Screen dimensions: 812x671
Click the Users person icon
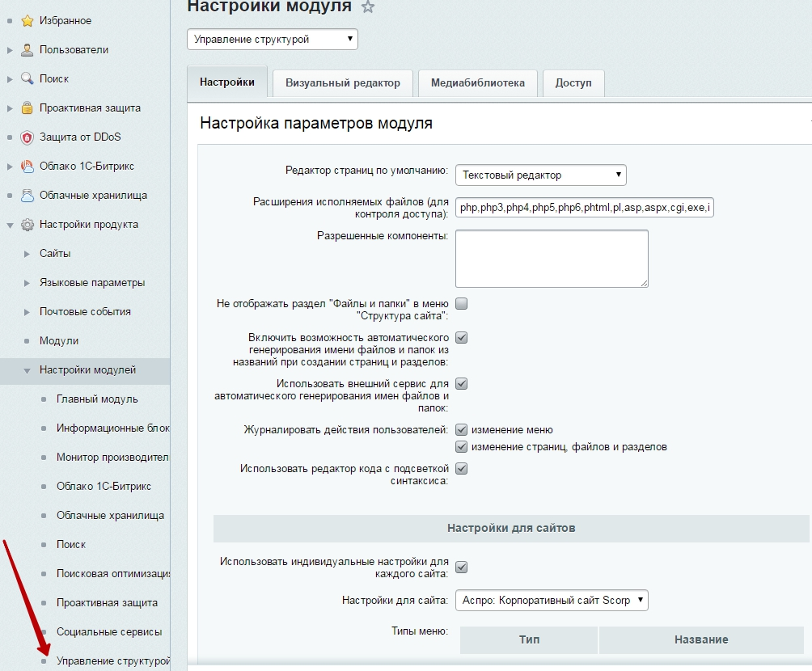[27, 50]
